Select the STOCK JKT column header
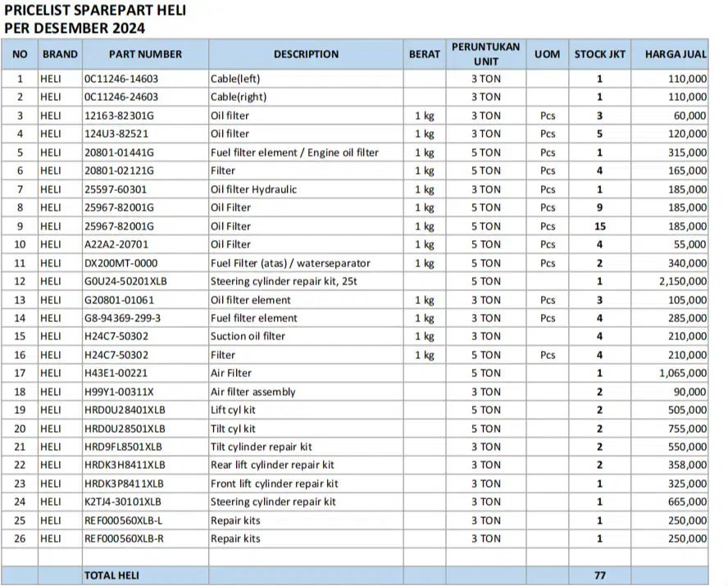This screenshot has height=586, width=728. tap(599, 54)
